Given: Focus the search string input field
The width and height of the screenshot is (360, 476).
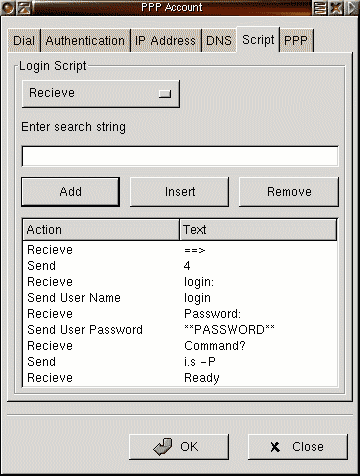Looking at the screenshot, I should tap(180, 156).
